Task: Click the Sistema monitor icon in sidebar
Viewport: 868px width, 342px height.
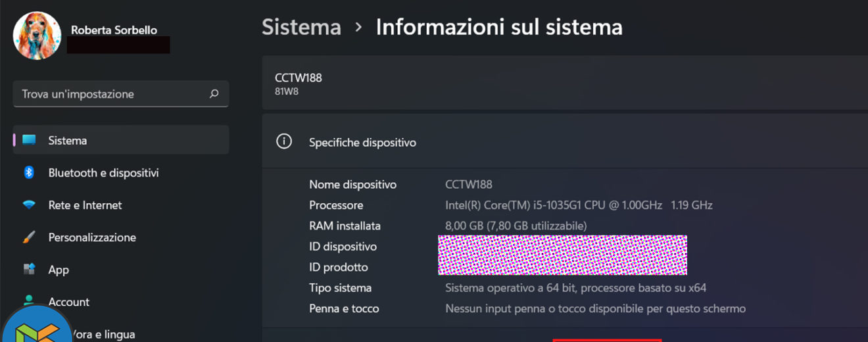Action: [29, 140]
